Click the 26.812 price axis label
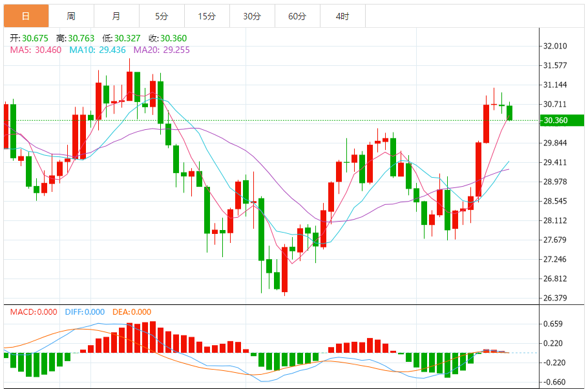This screenshot has height=389, width=588. 555,279
